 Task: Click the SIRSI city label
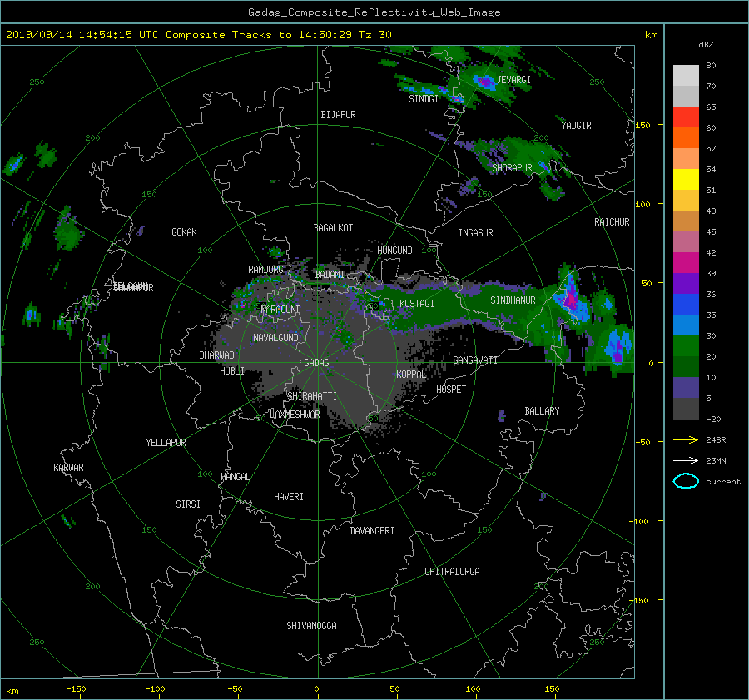(188, 504)
